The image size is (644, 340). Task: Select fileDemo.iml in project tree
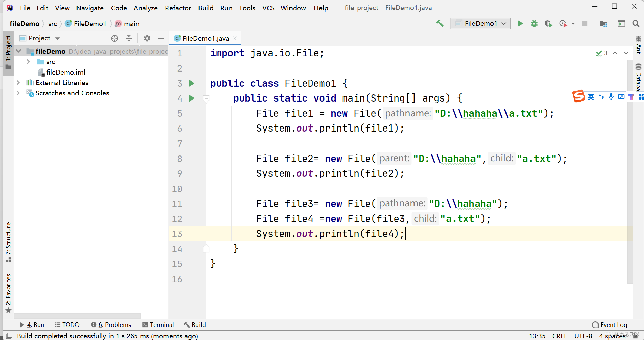click(62, 72)
